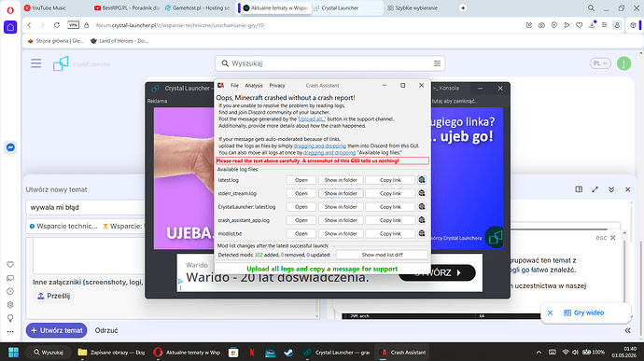Click the Crystal Launcher forum logo
The width and height of the screenshot is (644, 361).
(61, 63)
